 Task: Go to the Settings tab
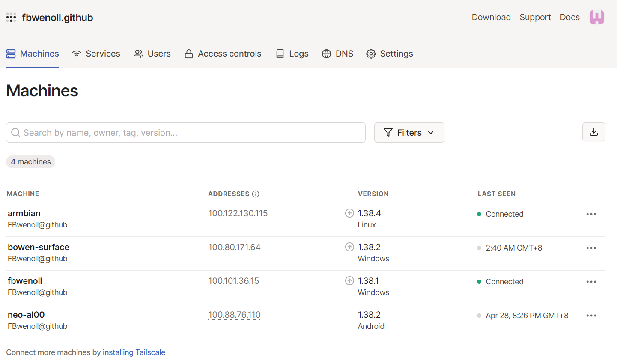point(390,54)
